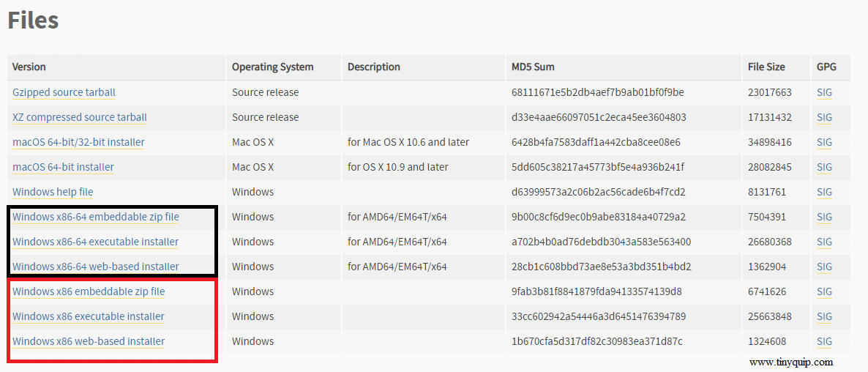
Task: Click SIG for Windows x86-64 executable installer
Action: (824, 242)
